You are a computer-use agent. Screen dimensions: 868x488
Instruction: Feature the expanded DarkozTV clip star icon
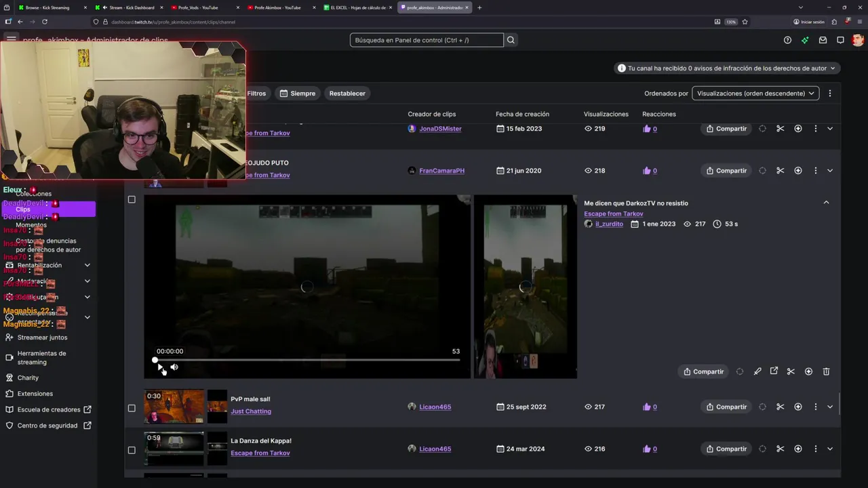coord(808,371)
